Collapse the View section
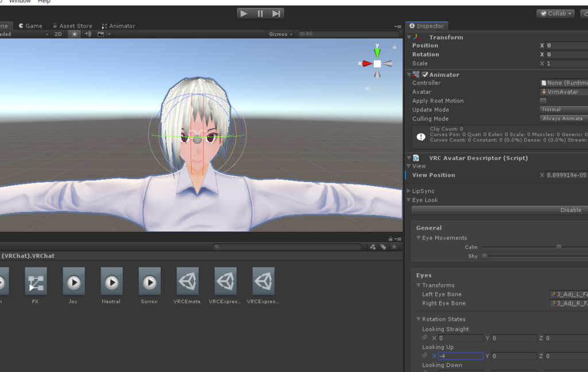Image resolution: width=588 pixels, height=372 pixels. point(409,166)
